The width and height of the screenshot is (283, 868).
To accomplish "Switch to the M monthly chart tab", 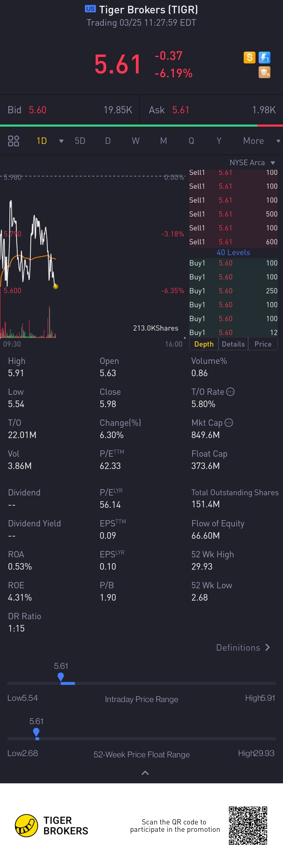I will tap(164, 141).
